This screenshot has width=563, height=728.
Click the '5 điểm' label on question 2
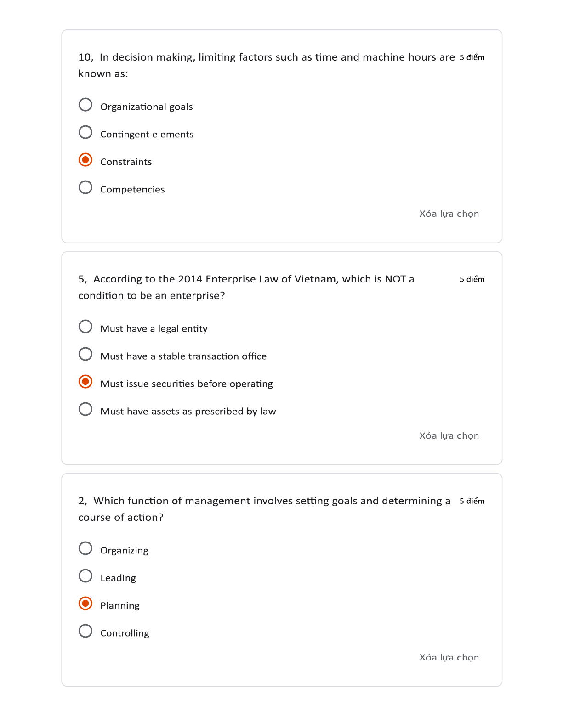pos(472,501)
